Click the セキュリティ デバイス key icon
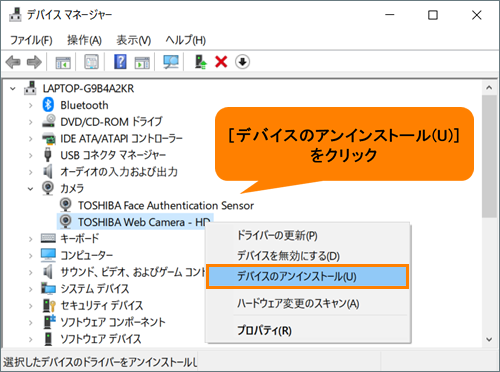 [x=49, y=305]
